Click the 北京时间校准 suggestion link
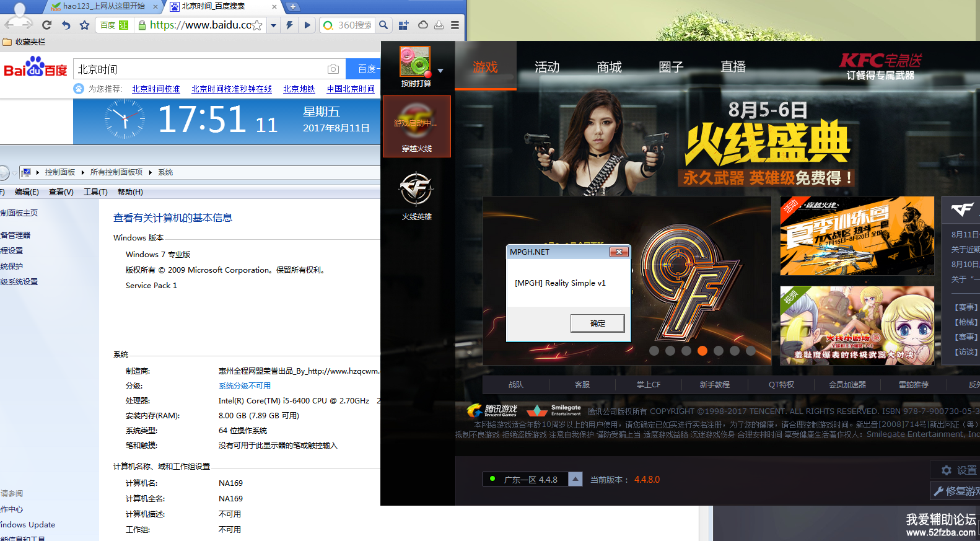The width and height of the screenshot is (980, 541). [x=155, y=89]
